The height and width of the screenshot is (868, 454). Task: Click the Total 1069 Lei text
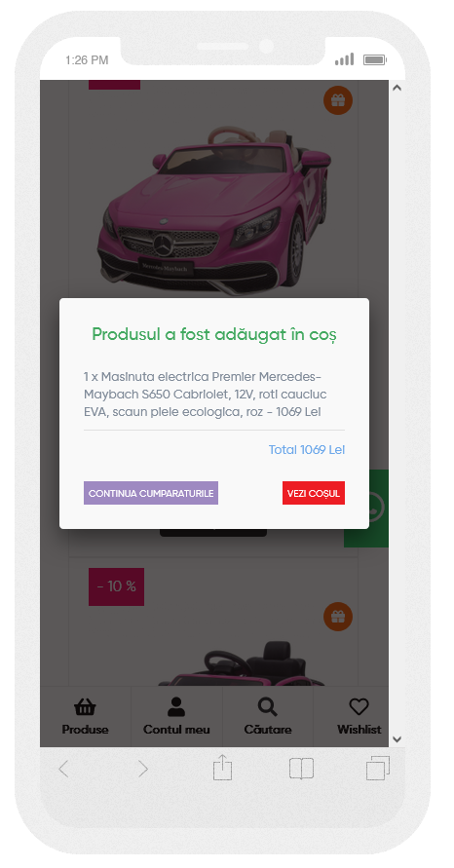click(307, 449)
